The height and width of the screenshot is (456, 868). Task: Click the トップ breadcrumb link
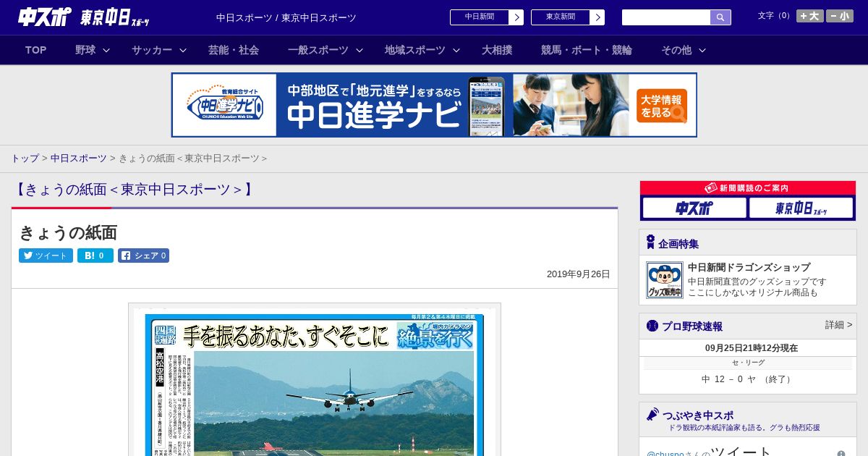25,158
